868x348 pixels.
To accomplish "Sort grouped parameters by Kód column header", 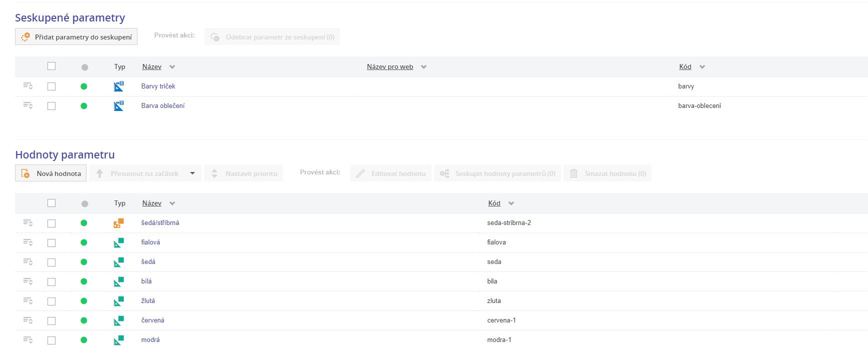I will [685, 66].
